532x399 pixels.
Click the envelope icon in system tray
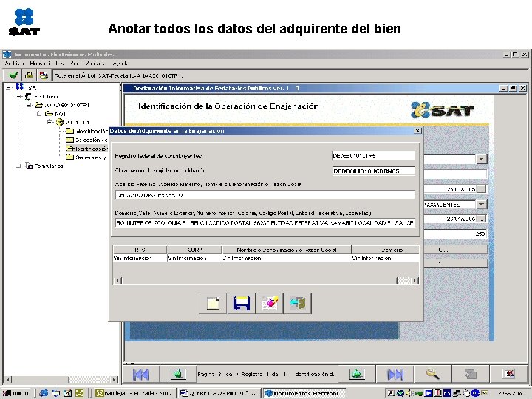pyautogui.click(x=485, y=393)
